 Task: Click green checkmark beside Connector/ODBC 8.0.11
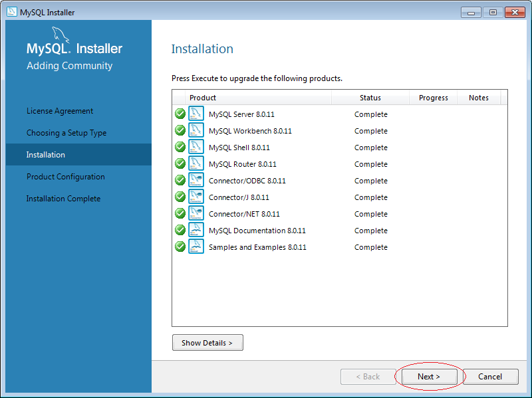pyautogui.click(x=180, y=180)
